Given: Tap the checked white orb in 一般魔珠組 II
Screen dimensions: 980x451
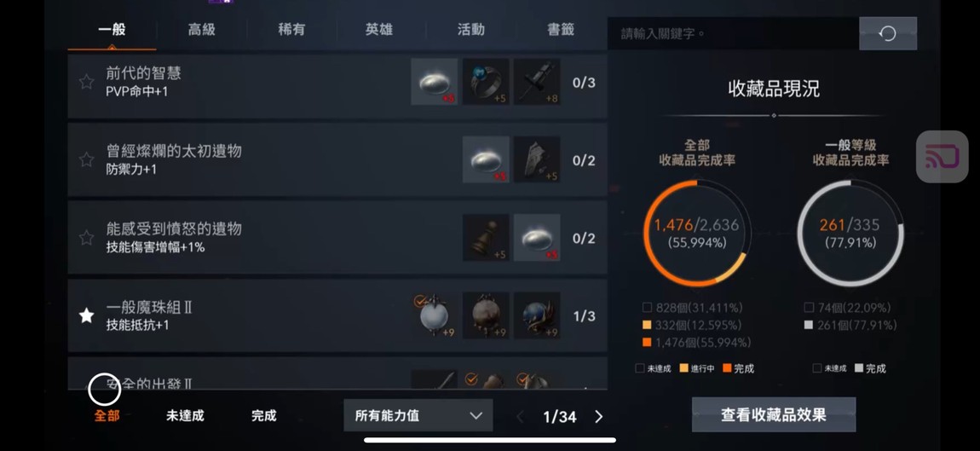Looking at the screenshot, I should (435, 315).
